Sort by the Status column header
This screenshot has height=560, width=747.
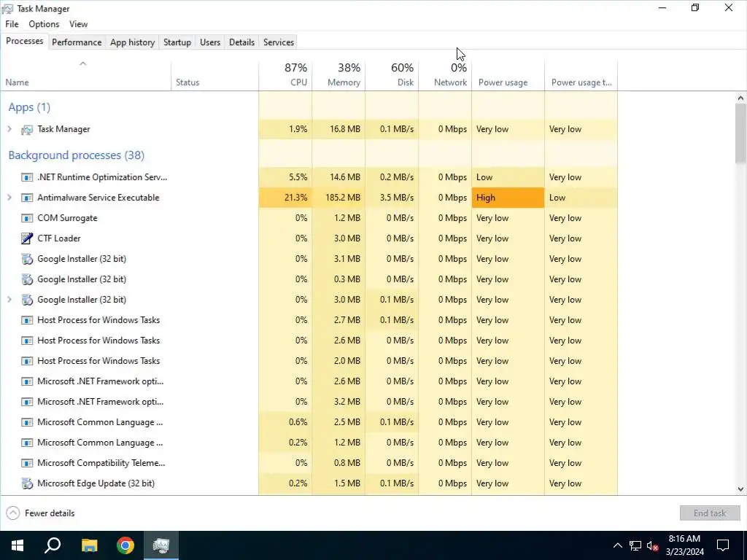(215, 76)
